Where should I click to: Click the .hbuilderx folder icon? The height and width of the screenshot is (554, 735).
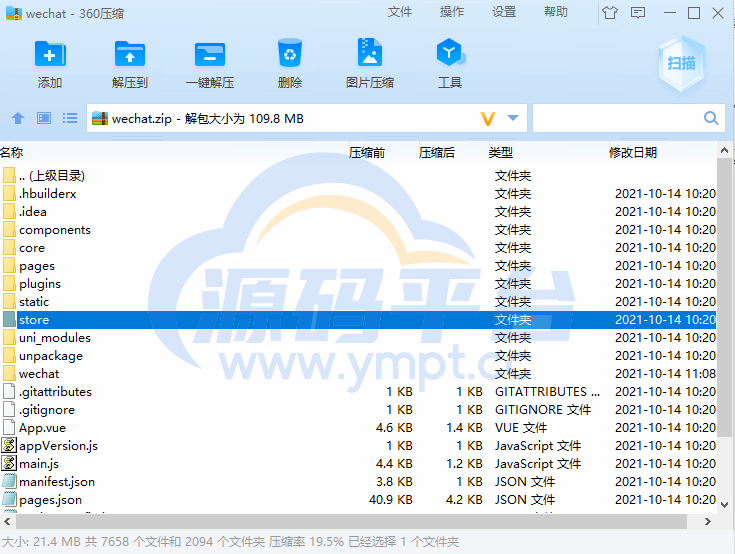9,194
